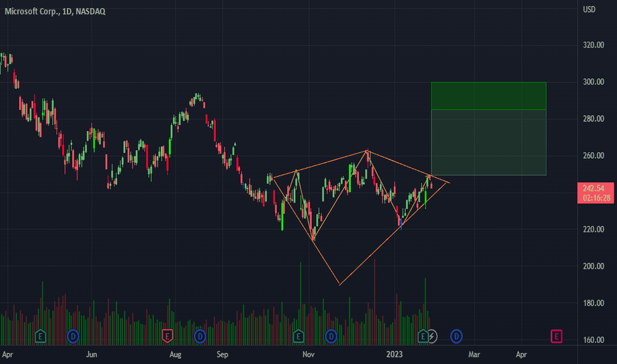The height and width of the screenshot is (364, 617).
Task: Click the 160.00 price axis label
Action: 593,340
